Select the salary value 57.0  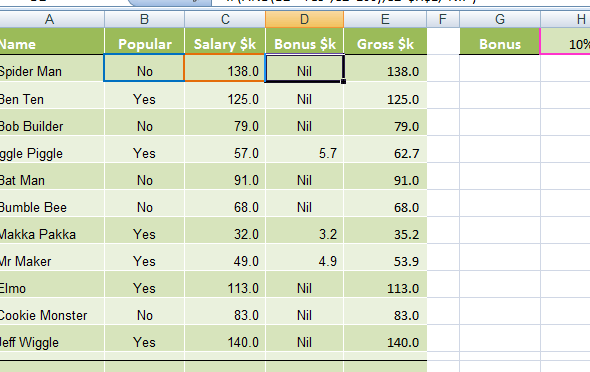pos(225,150)
